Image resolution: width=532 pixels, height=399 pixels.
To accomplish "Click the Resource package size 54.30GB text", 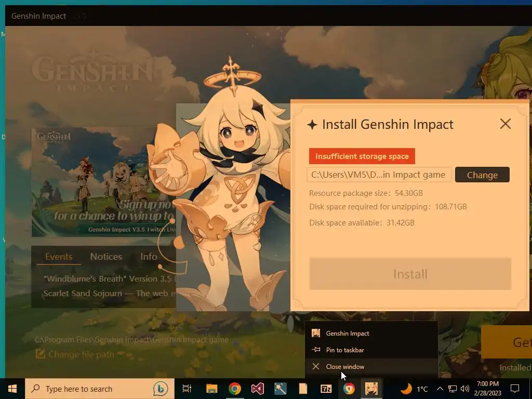I will [366, 193].
